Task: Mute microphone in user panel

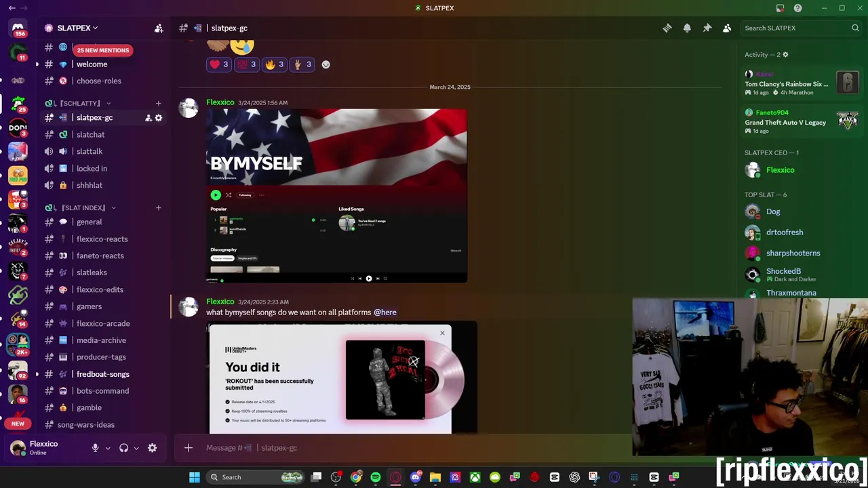Action: pos(95,448)
